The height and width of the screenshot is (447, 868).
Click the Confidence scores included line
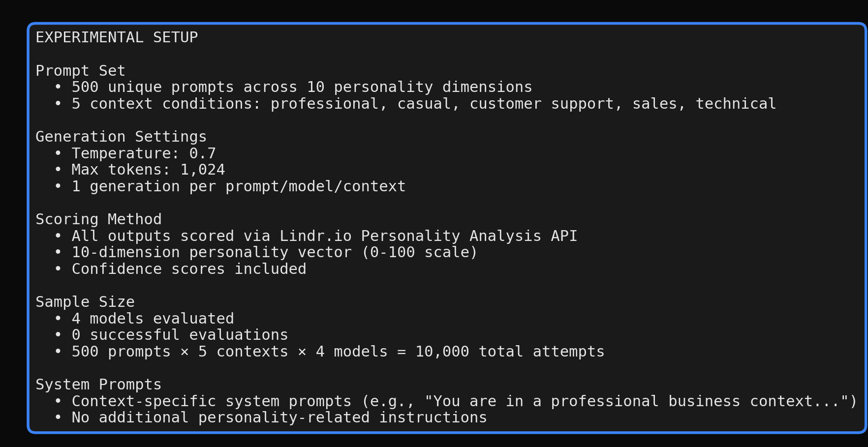coord(188,269)
